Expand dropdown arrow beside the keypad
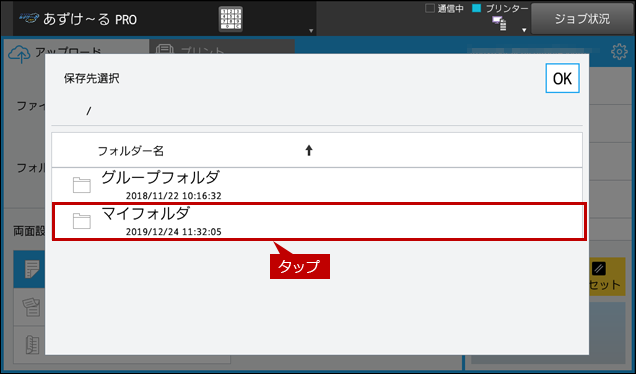Image resolution: width=636 pixels, height=374 pixels. (x=311, y=30)
